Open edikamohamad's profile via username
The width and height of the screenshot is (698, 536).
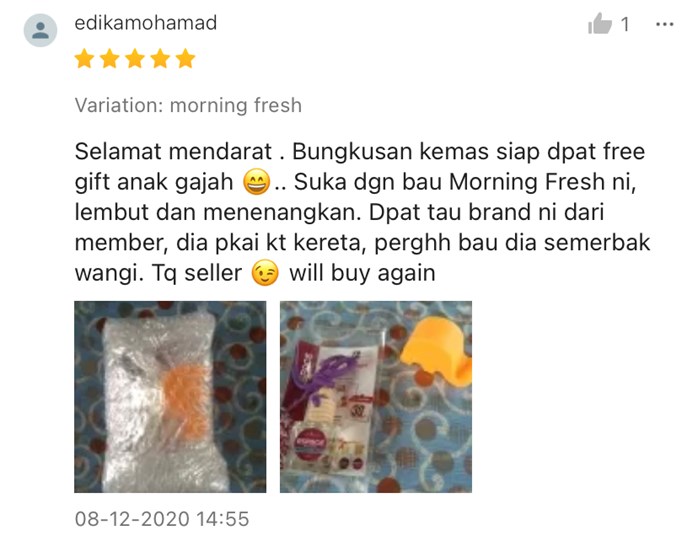pos(146,23)
